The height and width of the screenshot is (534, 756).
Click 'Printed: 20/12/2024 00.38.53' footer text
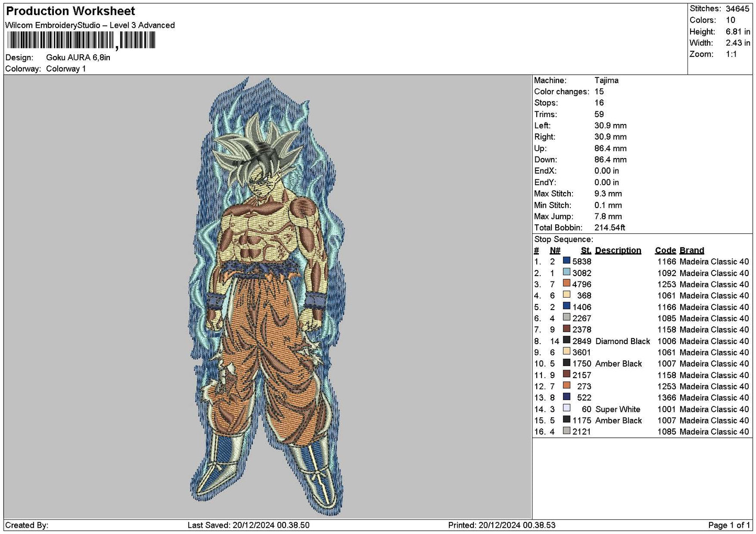click(x=502, y=525)
